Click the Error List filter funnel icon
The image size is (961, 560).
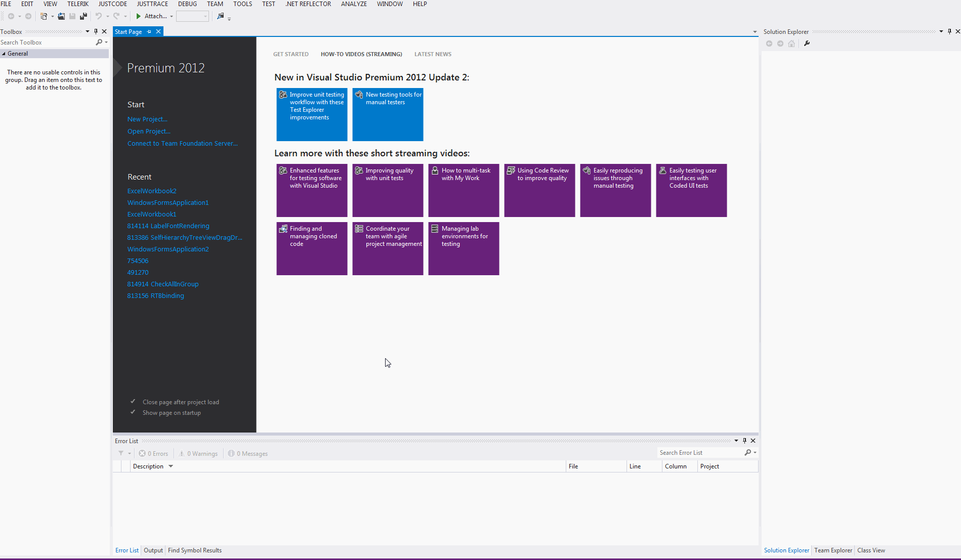(121, 453)
